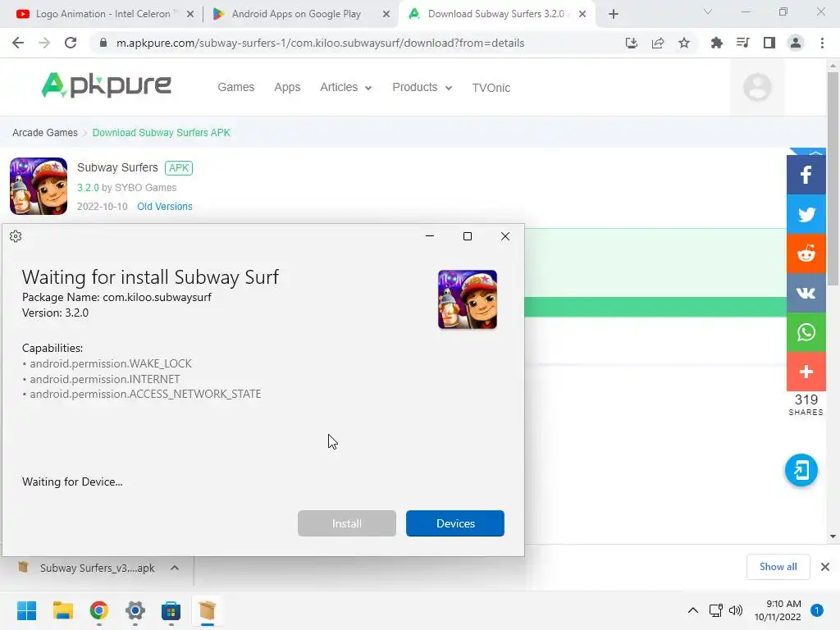Close the Logo Animation tab

point(190,15)
